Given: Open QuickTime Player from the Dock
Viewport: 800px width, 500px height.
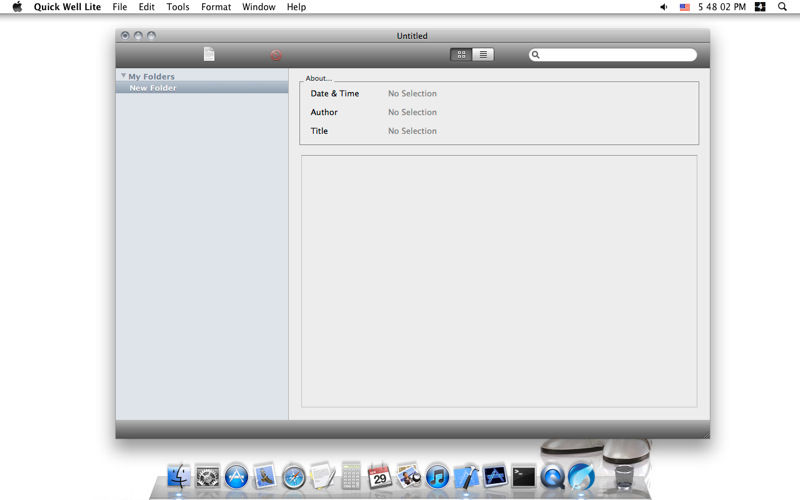Looking at the screenshot, I should click(x=553, y=477).
